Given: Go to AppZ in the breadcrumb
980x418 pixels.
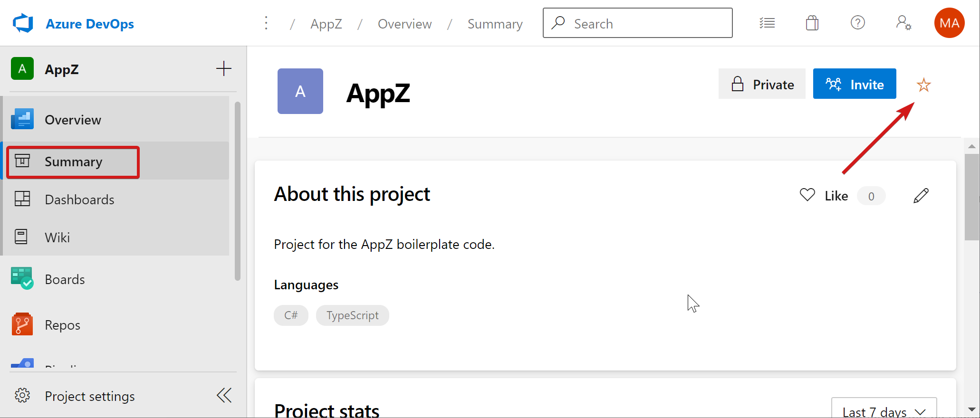Looking at the screenshot, I should (326, 24).
